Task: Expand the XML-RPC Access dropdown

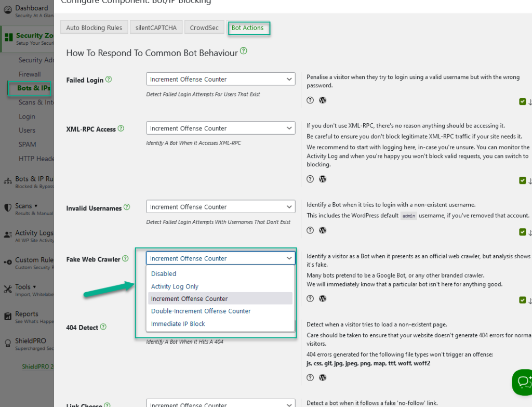Action: pos(220,128)
